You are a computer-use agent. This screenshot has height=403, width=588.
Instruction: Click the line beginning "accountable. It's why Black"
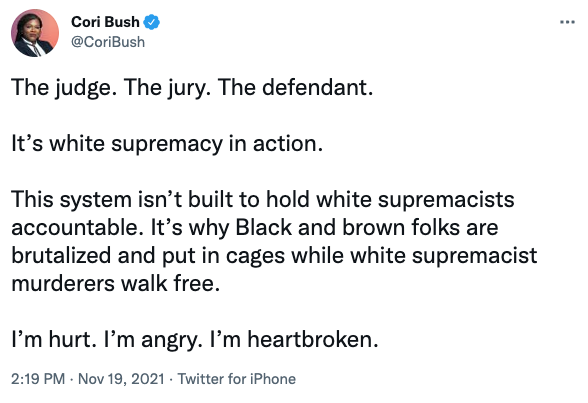255,228
